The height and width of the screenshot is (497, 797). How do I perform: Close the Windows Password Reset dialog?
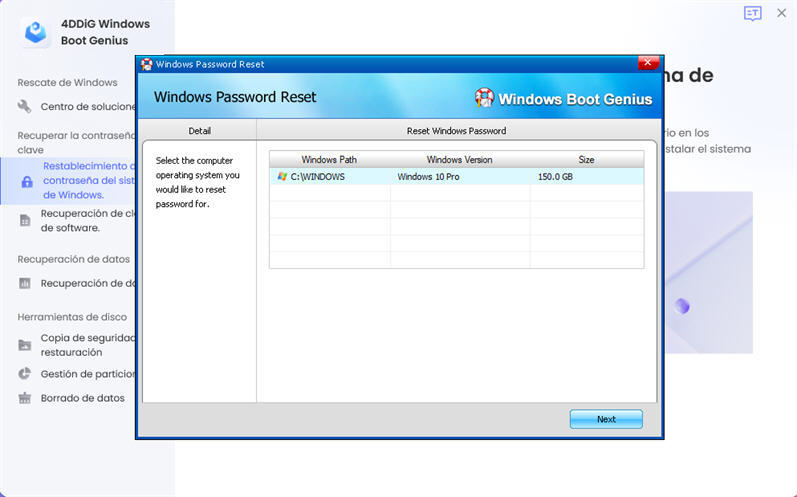click(x=648, y=64)
